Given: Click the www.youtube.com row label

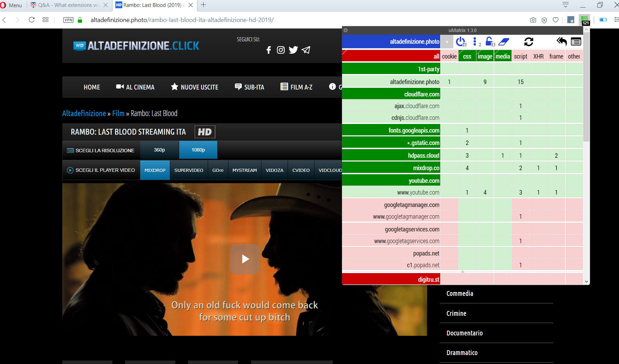Looking at the screenshot, I should pos(391,192).
